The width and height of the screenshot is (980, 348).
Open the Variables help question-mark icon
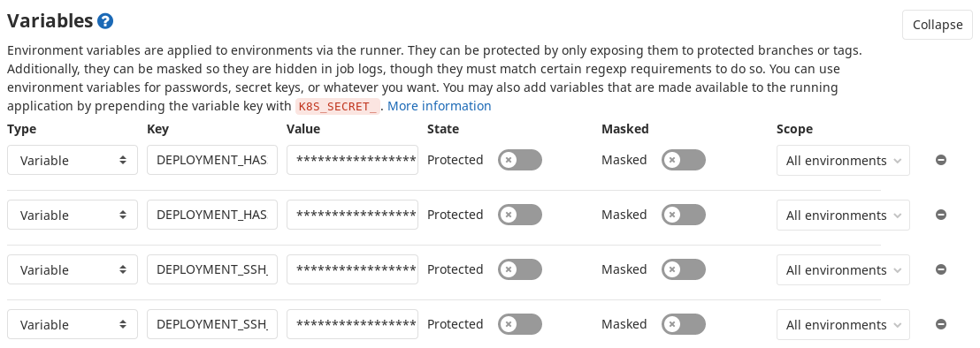click(x=105, y=21)
